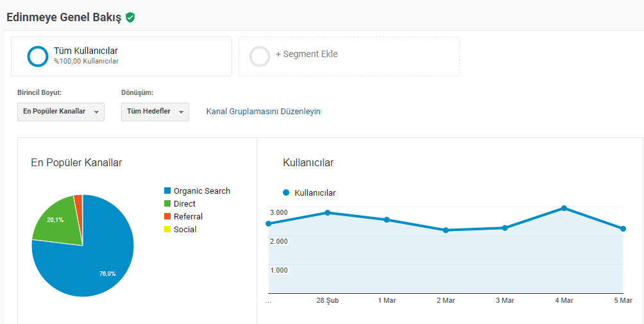
Task: Click the 28 Şub data point
Action: point(327,213)
